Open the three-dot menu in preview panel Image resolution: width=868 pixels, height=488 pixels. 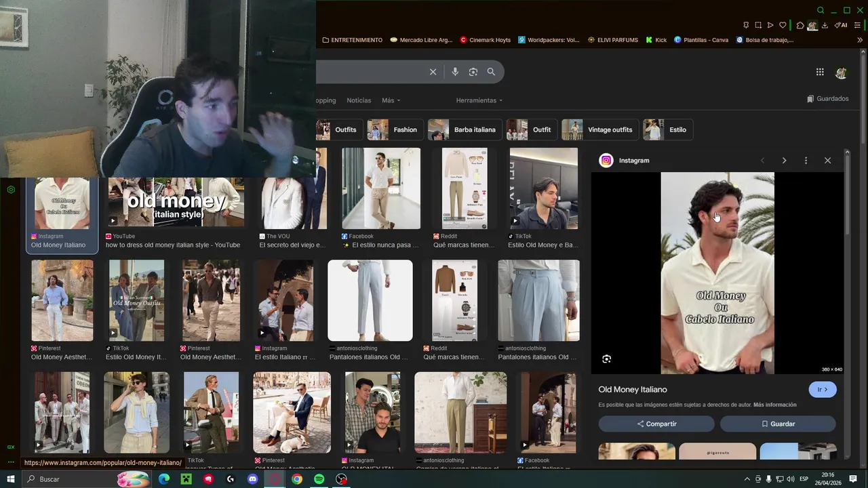[806, 161]
